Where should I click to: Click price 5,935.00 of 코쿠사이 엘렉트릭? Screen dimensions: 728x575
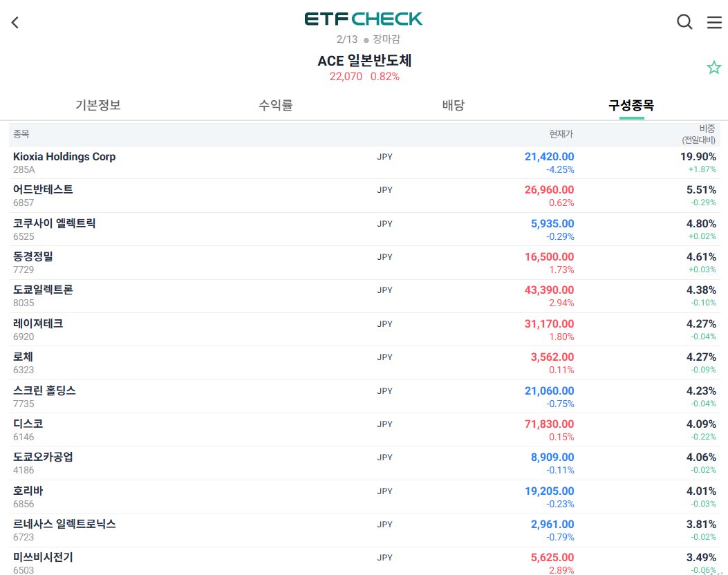(x=552, y=224)
